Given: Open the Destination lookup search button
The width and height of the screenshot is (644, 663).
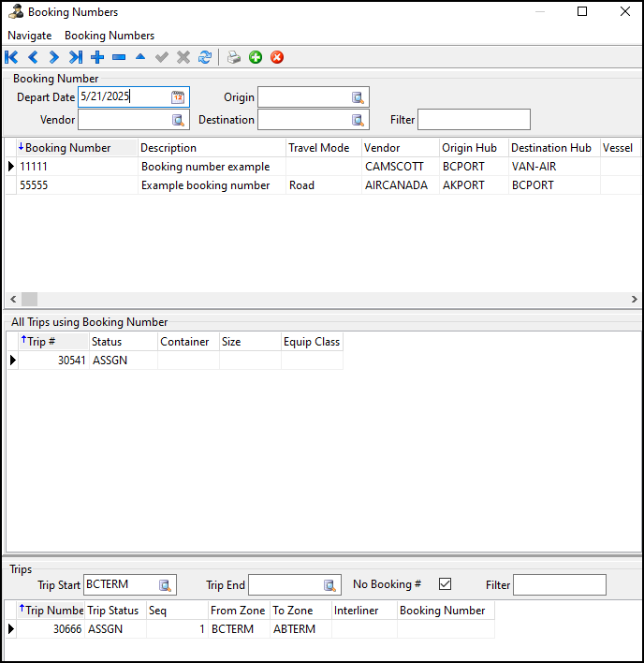Looking at the screenshot, I should pos(358,120).
